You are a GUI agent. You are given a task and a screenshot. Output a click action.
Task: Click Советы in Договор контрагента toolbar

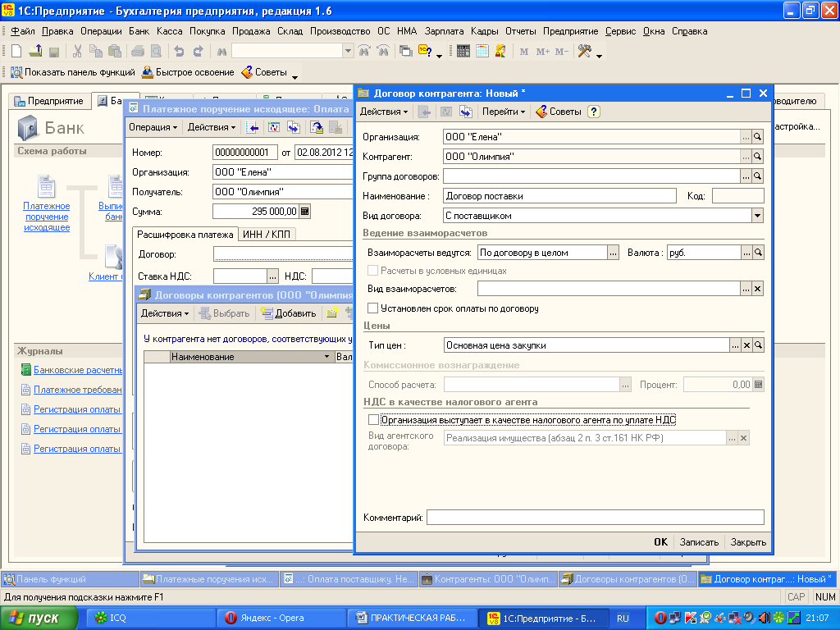click(559, 112)
